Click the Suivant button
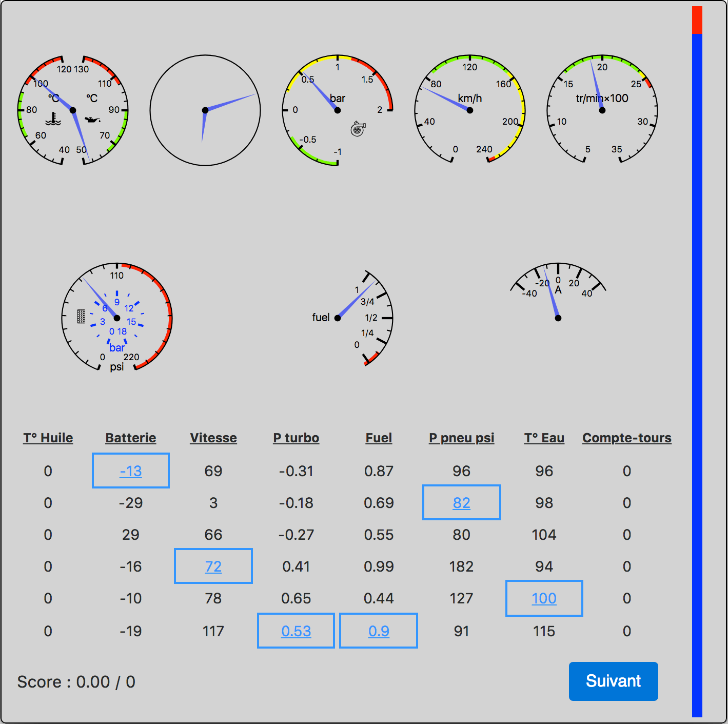The height and width of the screenshot is (724, 728). pyautogui.click(x=614, y=681)
